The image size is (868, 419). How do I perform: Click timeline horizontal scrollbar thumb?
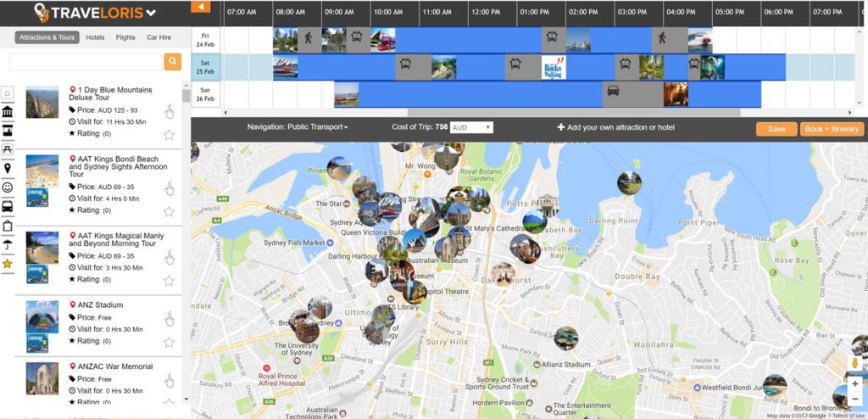tap(572, 113)
